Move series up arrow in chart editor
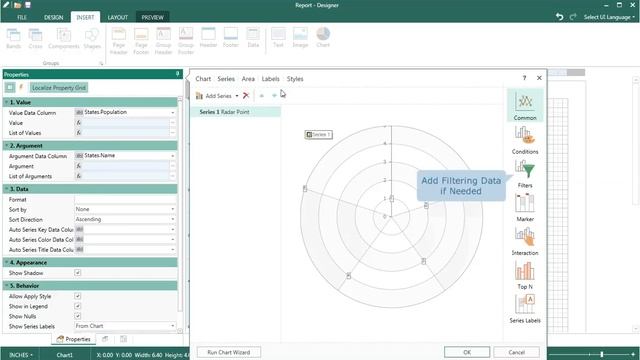 [x=262, y=96]
